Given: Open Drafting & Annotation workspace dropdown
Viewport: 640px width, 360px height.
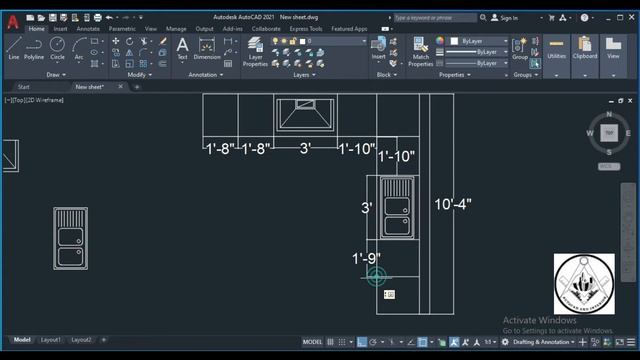Looking at the screenshot, I should (544, 342).
